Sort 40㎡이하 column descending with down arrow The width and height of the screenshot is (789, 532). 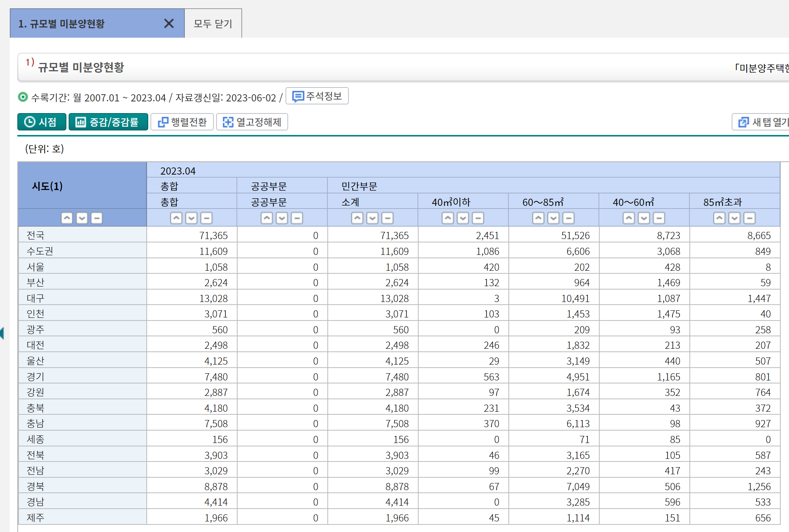point(463,218)
